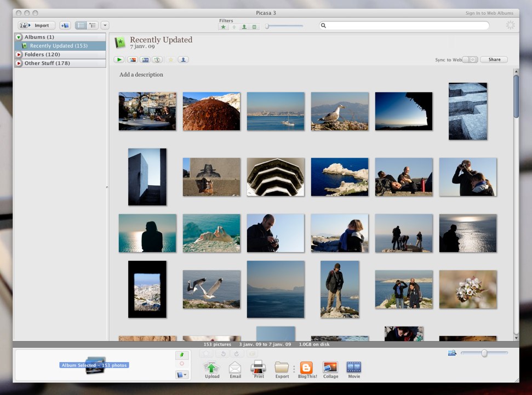Image resolution: width=532 pixels, height=395 pixels.
Task: Open Sign In to Web Albums link
Action: point(489,13)
